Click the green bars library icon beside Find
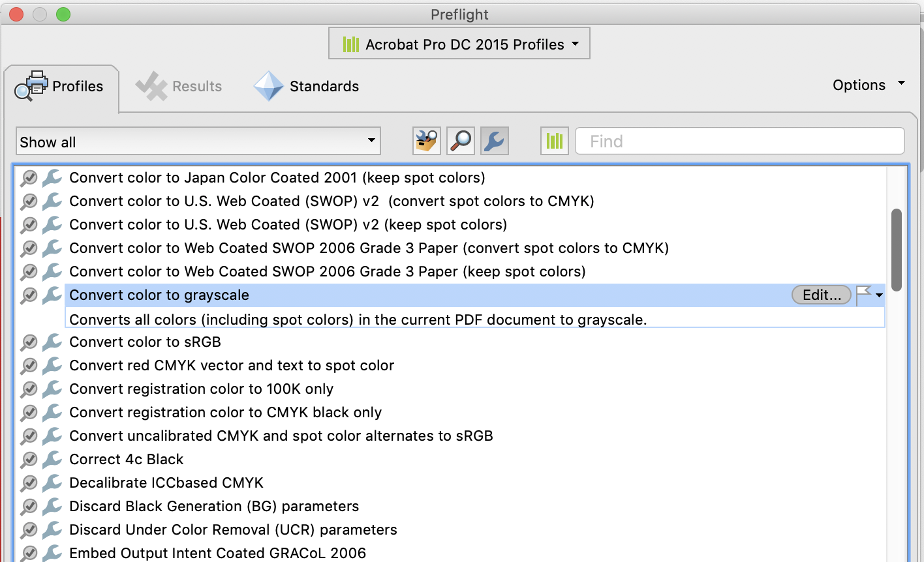 pyautogui.click(x=554, y=141)
